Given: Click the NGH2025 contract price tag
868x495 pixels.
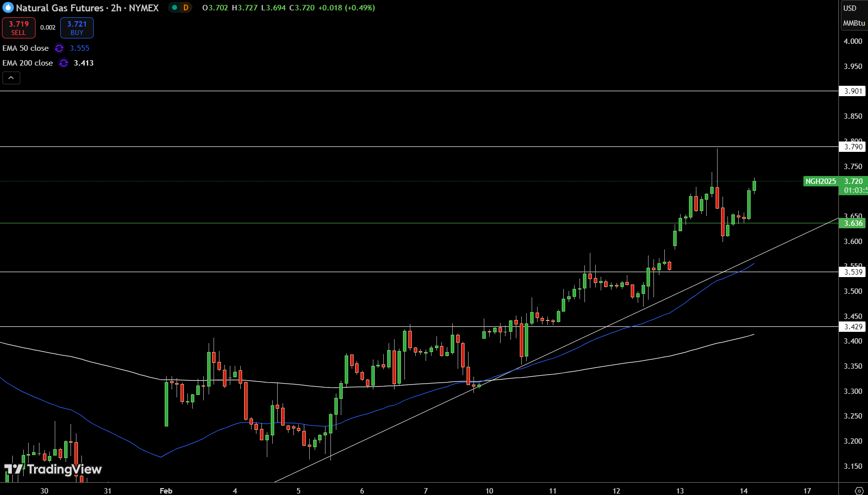Looking at the screenshot, I should click(x=821, y=181).
